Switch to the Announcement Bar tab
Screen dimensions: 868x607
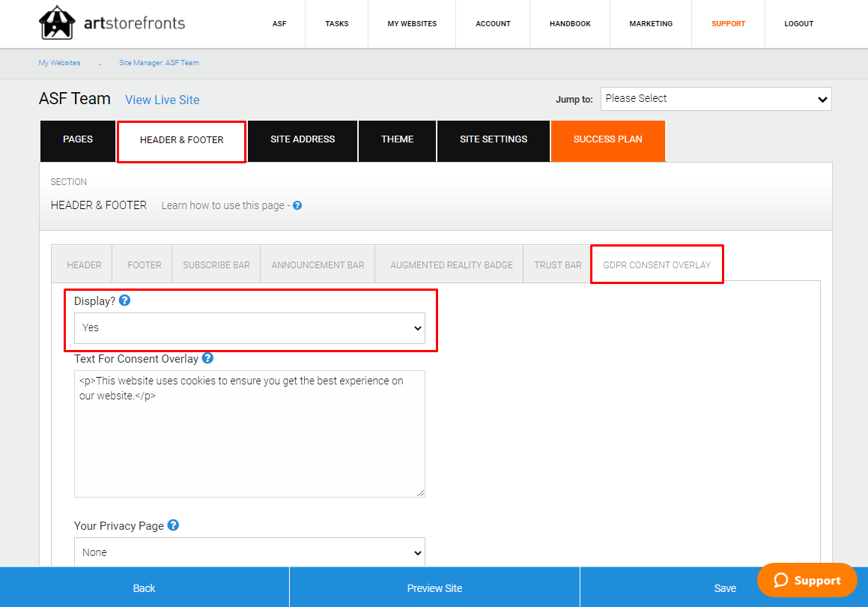point(318,265)
